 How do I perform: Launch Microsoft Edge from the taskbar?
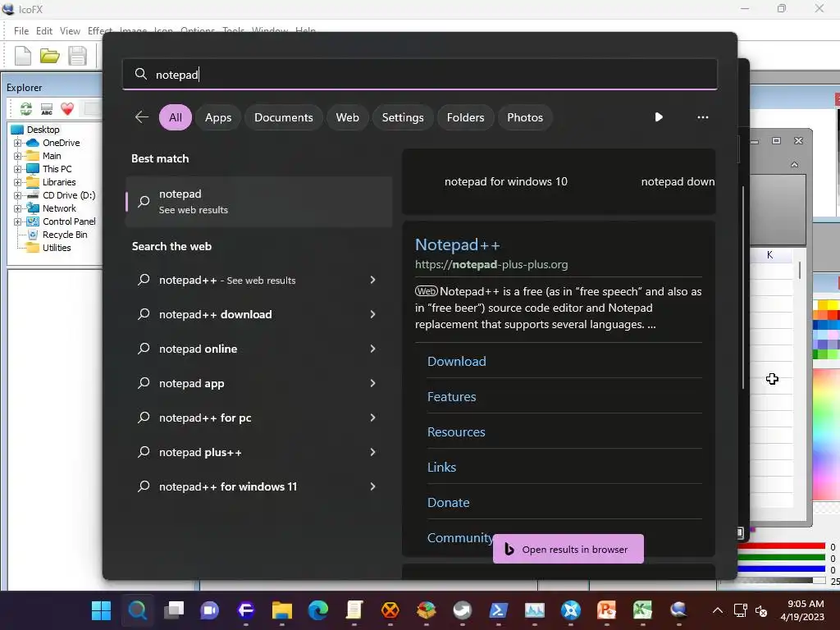click(x=317, y=610)
